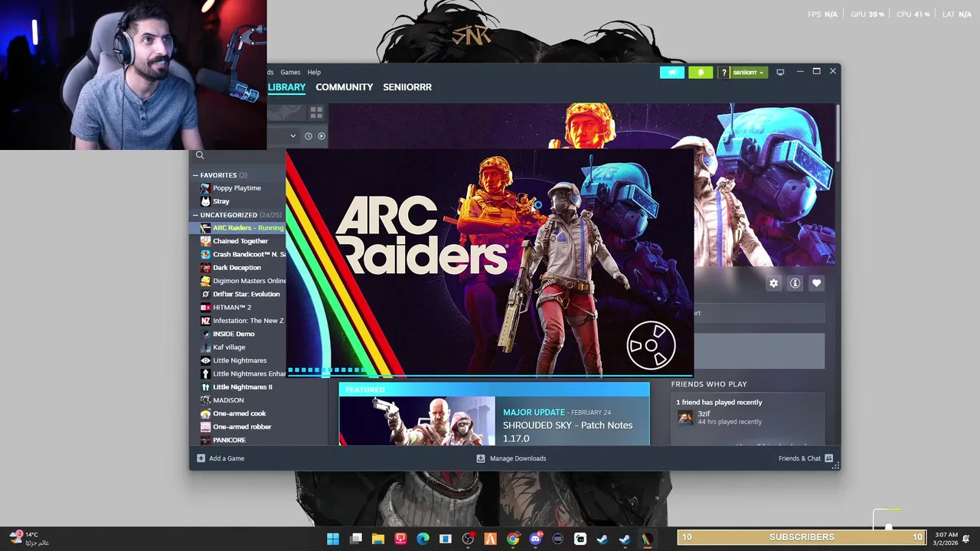Go to the LIBRARY tab
The height and width of the screenshot is (551, 980).
[x=287, y=87]
